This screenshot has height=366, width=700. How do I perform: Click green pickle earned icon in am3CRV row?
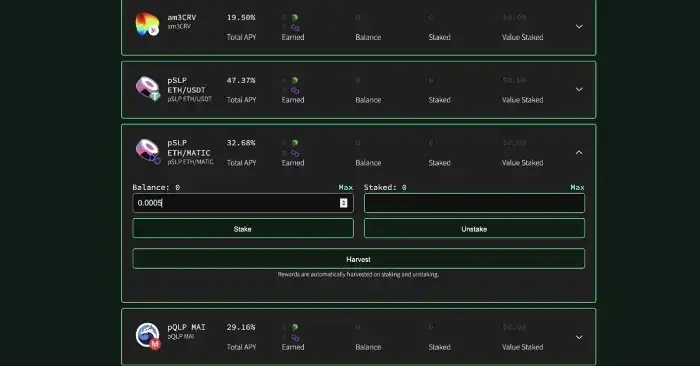(x=295, y=17)
